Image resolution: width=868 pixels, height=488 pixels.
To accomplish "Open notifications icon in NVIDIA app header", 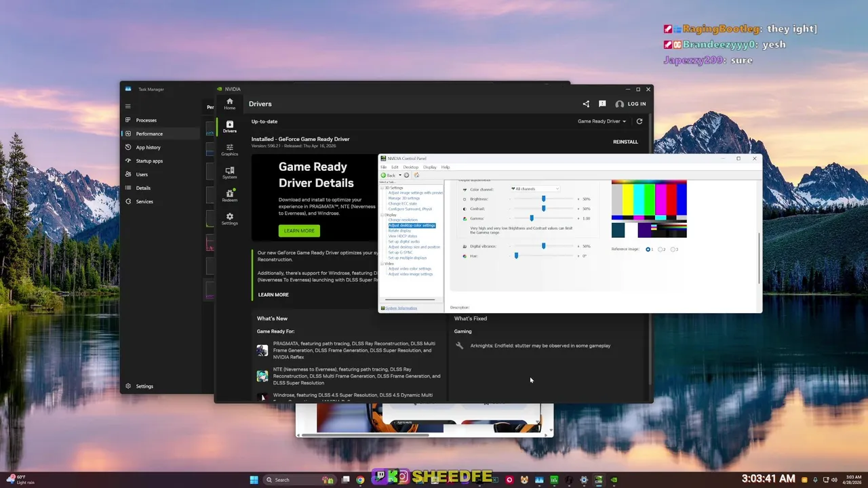I will (602, 104).
